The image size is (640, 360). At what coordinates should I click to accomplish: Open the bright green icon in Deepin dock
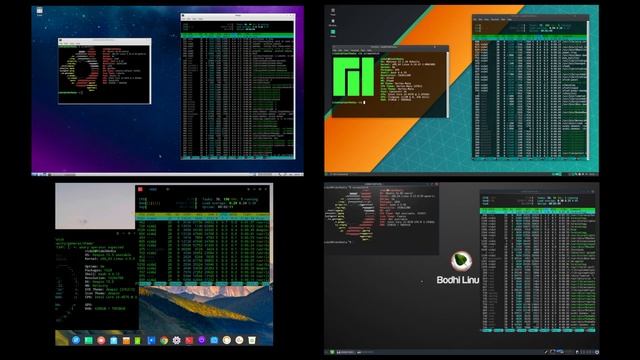[x=138, y=340]
